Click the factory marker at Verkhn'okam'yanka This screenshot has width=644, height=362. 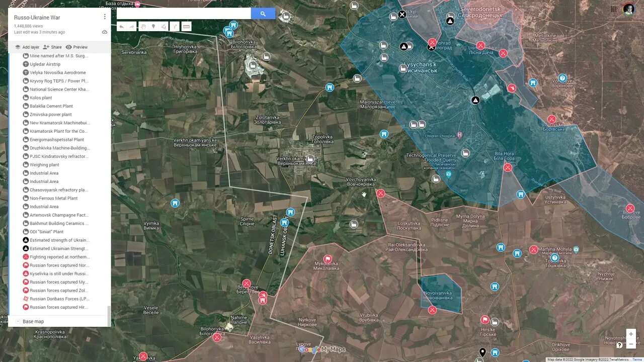(310, 159)
